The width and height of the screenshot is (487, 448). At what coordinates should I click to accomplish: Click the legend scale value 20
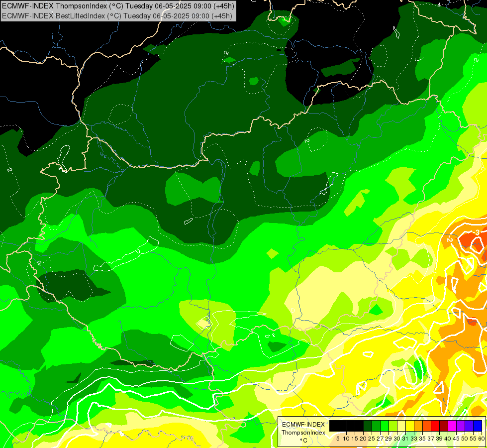click(364, 439)
